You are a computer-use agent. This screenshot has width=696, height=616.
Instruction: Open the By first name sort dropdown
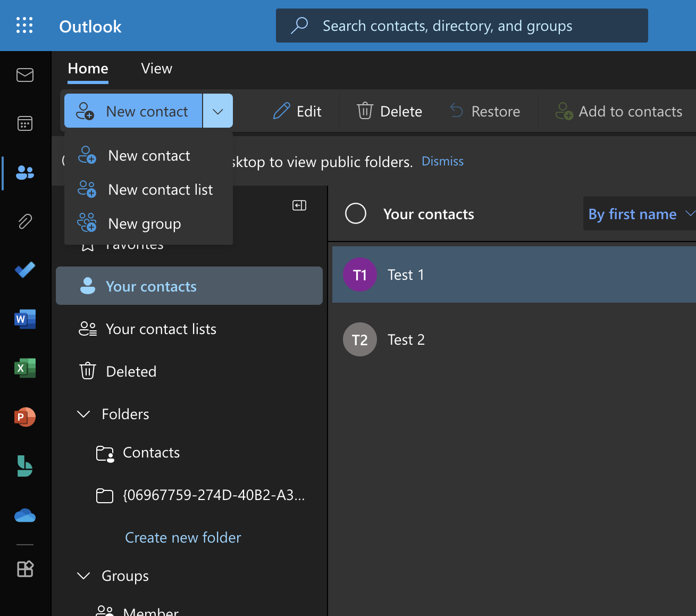[640, 213]
